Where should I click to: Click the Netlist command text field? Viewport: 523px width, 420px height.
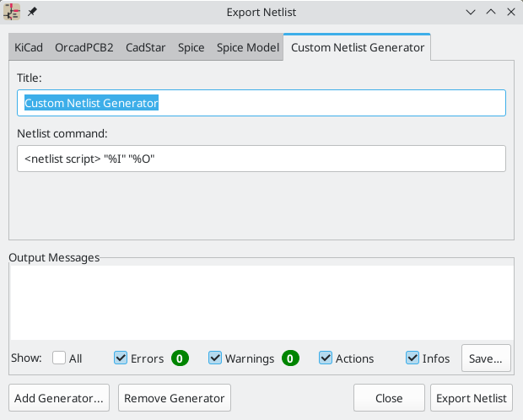tap(261, 159)
